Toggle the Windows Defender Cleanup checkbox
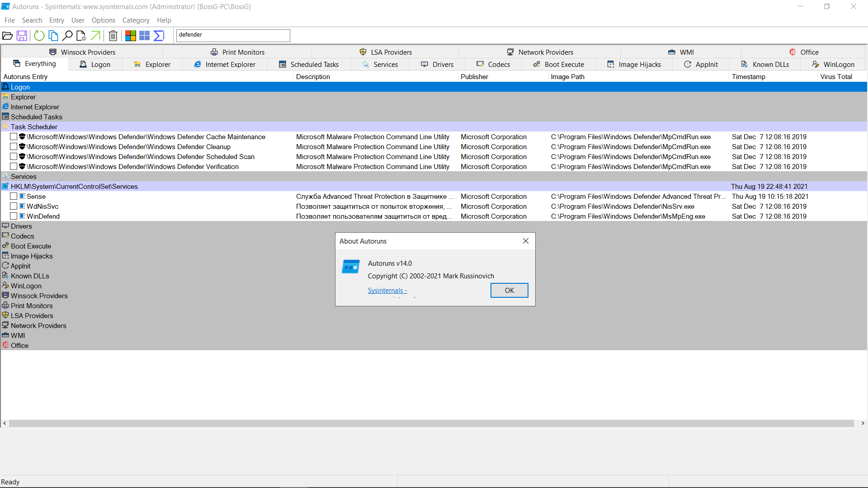Viewport: 868px width, 488px height. click(14, 146)
